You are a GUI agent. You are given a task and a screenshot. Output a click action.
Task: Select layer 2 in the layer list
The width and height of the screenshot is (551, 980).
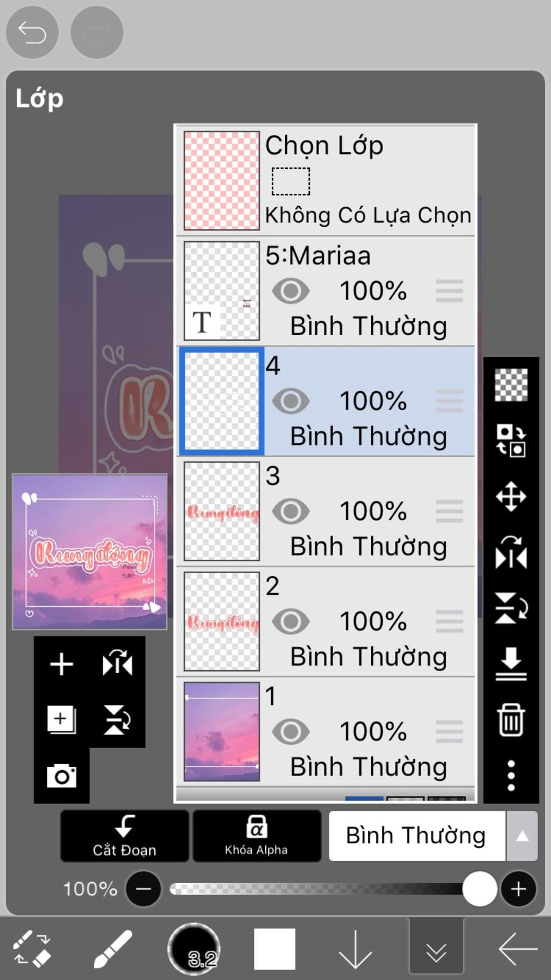pos(326,622)
